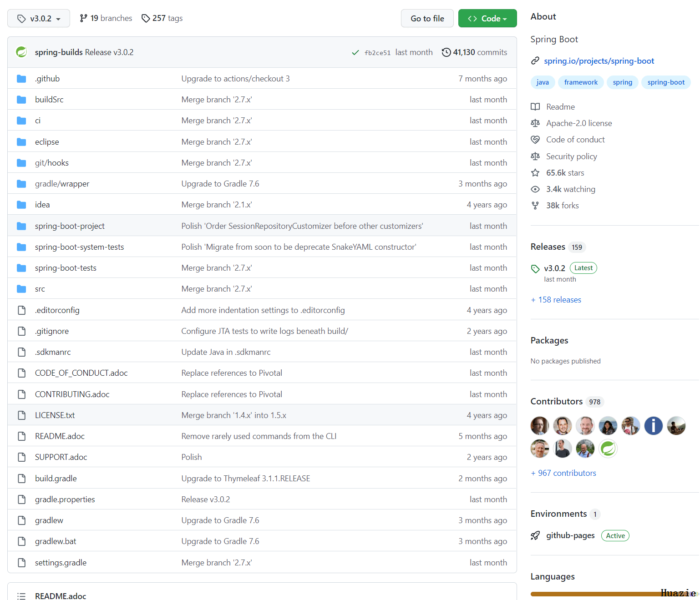This screenshot has height=600, width=700.
Task: Click the build.gradle file icon
Action: (21, 479)
